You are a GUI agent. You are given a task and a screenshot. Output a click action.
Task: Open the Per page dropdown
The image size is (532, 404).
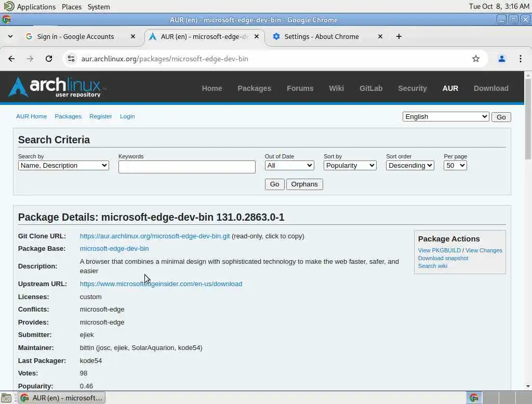point(455,166)
